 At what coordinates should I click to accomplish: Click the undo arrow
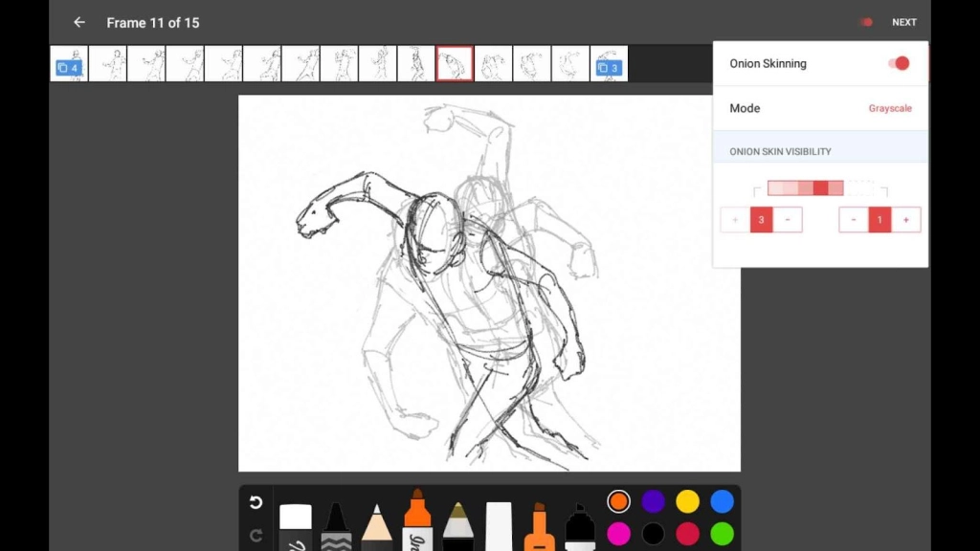click(255, 499)
